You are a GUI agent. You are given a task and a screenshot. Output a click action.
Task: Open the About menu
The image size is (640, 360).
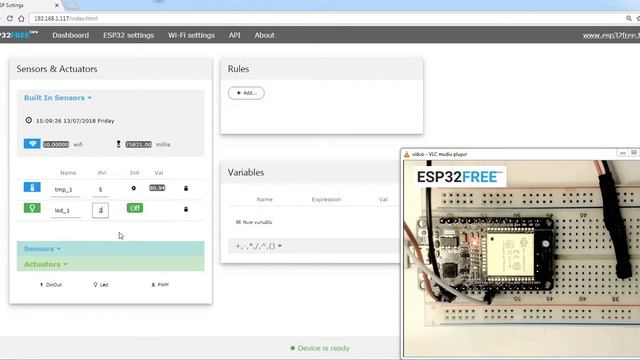click(x=264, y=35)
